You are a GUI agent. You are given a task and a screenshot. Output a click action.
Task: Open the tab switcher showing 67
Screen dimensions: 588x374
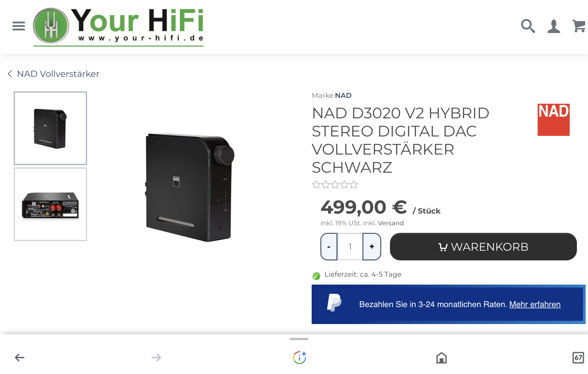click(x=578, y=357)
